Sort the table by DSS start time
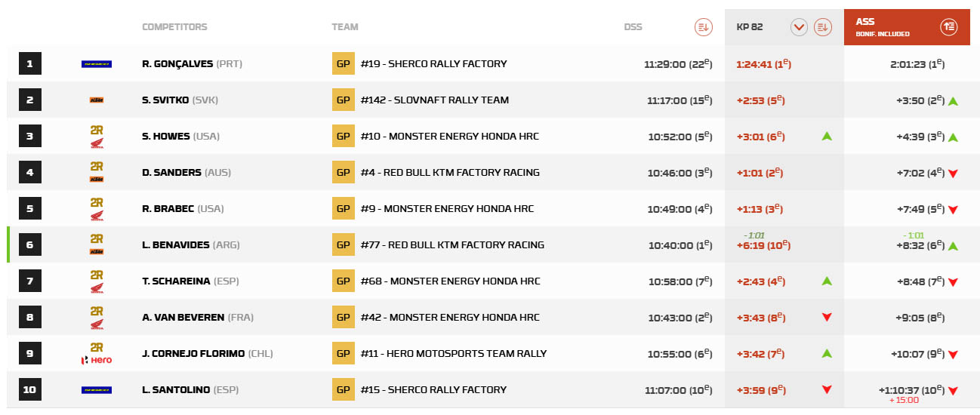This screenshot has height=415, width=980. click(703, 27)
